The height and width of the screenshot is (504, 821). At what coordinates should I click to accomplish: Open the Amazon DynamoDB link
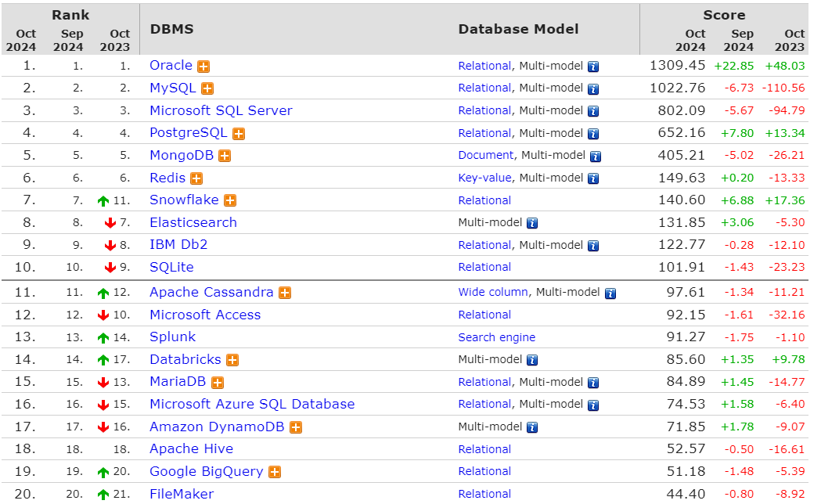(217, 427)
